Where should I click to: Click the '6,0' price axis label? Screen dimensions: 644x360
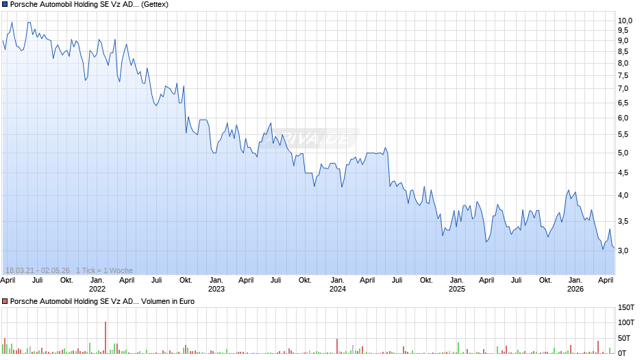pyautogui.click(x=623, y=118)
